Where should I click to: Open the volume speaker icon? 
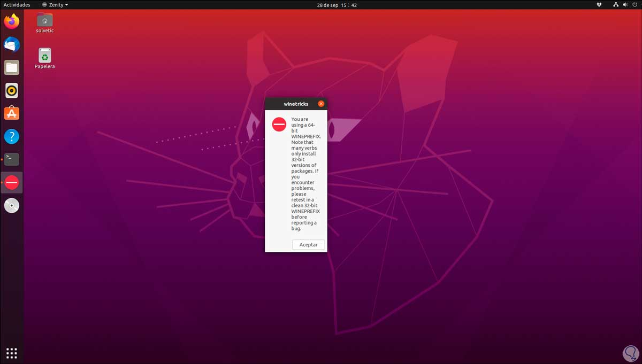(x=625, y=5)
